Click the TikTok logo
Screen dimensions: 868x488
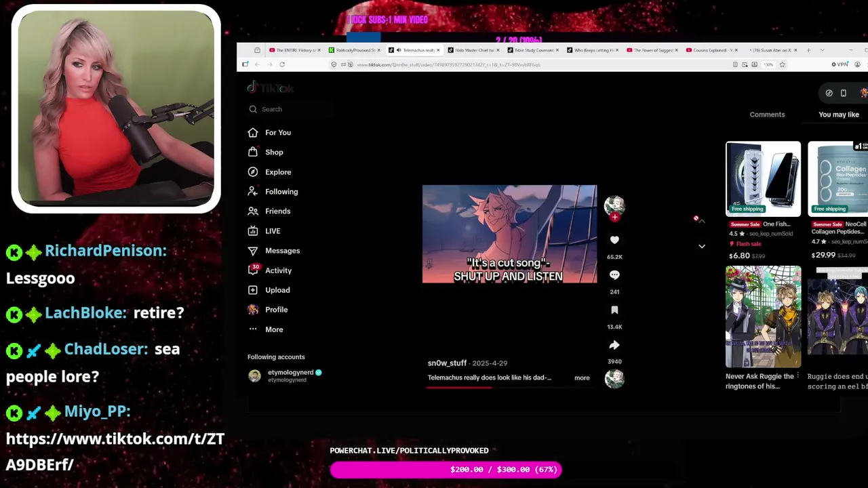point(271,88)
